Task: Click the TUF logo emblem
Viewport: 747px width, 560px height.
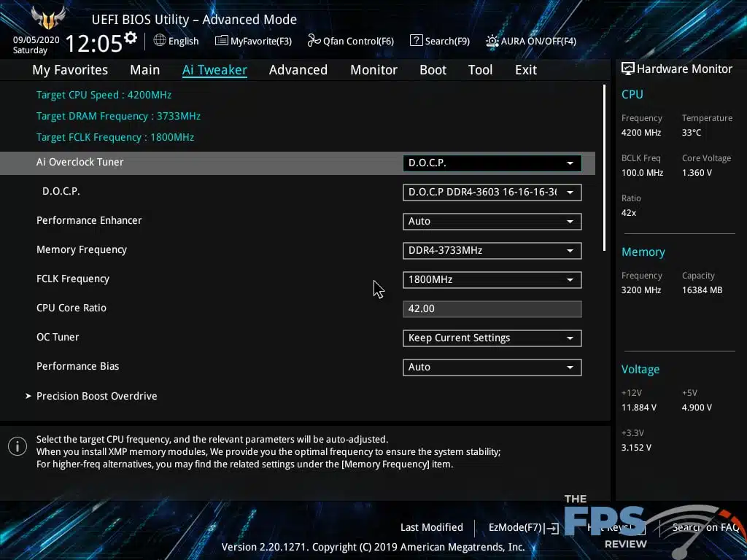Action: coord(48,18)
